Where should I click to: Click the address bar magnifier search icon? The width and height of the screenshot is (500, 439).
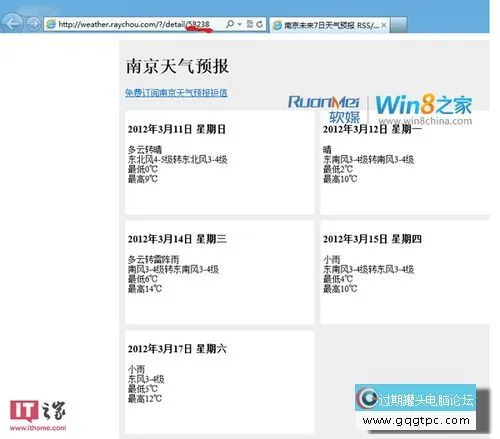(230, 24)
